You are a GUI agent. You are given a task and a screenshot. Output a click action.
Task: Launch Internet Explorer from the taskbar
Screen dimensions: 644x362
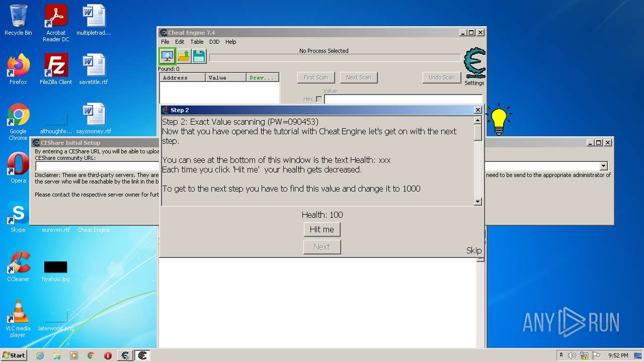pyautogui.click(x=40, y=355)
